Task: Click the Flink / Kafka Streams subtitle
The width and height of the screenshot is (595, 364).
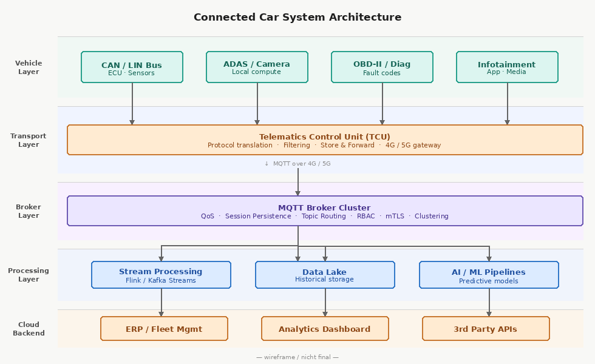Action: click(x=161, y=280)
